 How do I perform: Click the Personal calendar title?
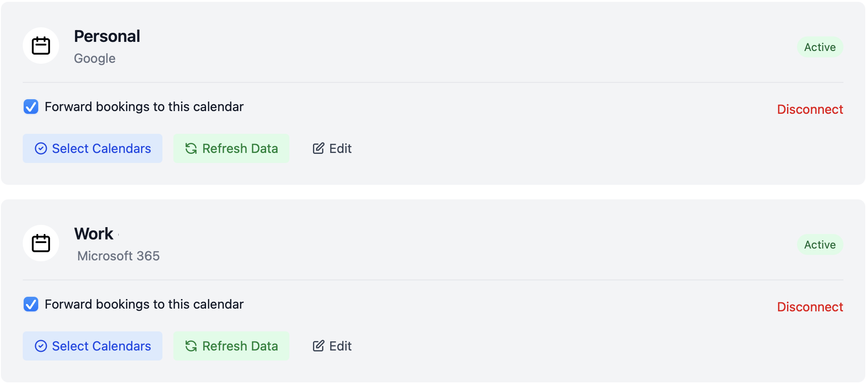point(107,36)
